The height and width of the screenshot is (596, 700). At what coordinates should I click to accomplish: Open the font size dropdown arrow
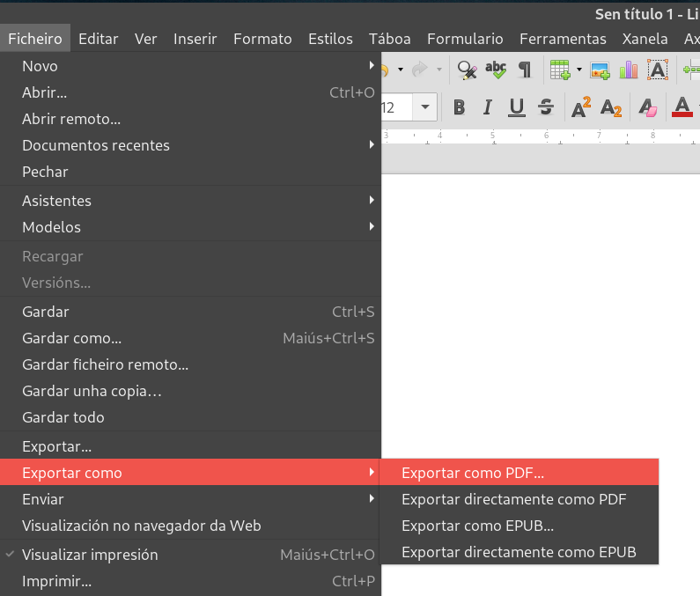(x=426, y=107)
